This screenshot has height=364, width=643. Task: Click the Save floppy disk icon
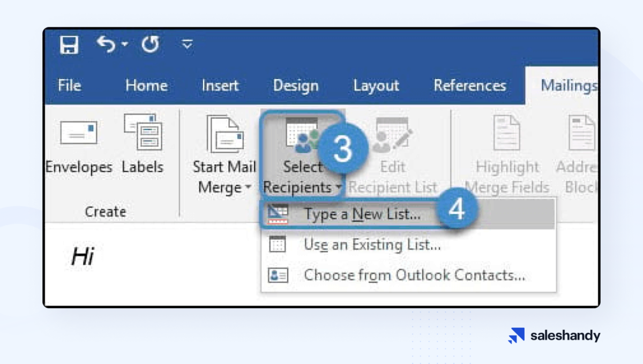pyautogui.click(x=69, y=45)
